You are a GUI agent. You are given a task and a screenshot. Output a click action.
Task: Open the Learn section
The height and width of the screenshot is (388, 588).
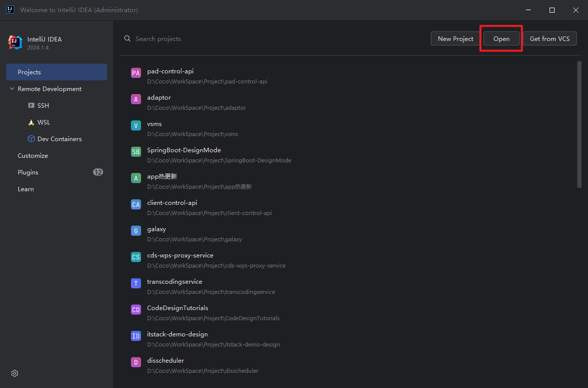click(25, 189)
